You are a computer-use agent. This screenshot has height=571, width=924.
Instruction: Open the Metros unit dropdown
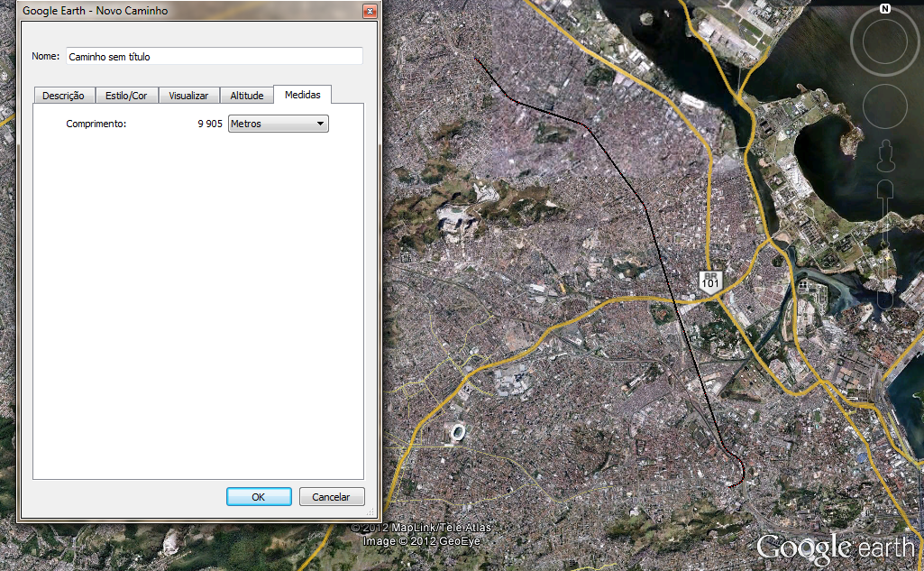[x=279, y=124]
